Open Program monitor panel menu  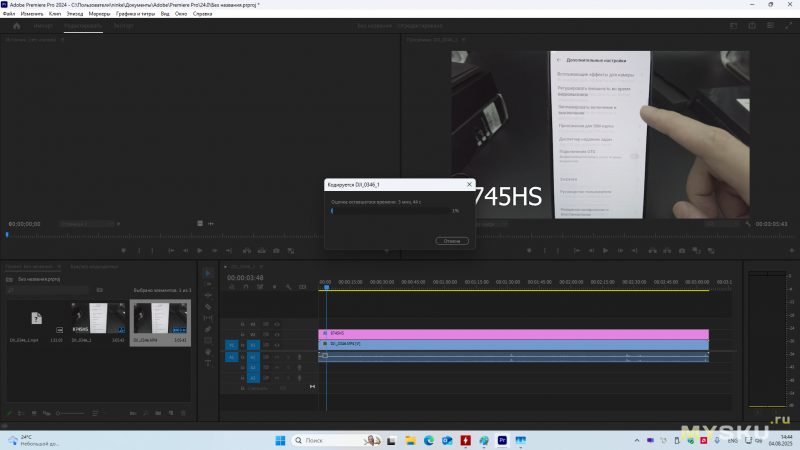[463, 39]
